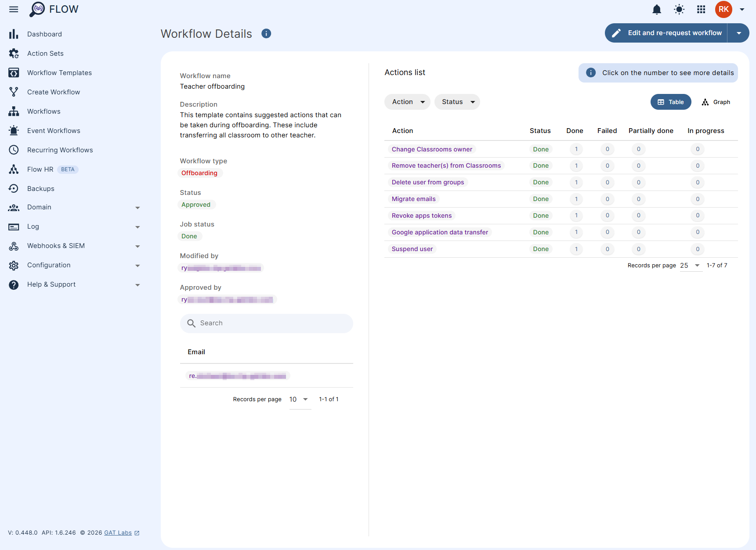The height and width of the screenshot is (550, 756).
Task: Navigate to Recurring Workflows
Action: point(60,150)
